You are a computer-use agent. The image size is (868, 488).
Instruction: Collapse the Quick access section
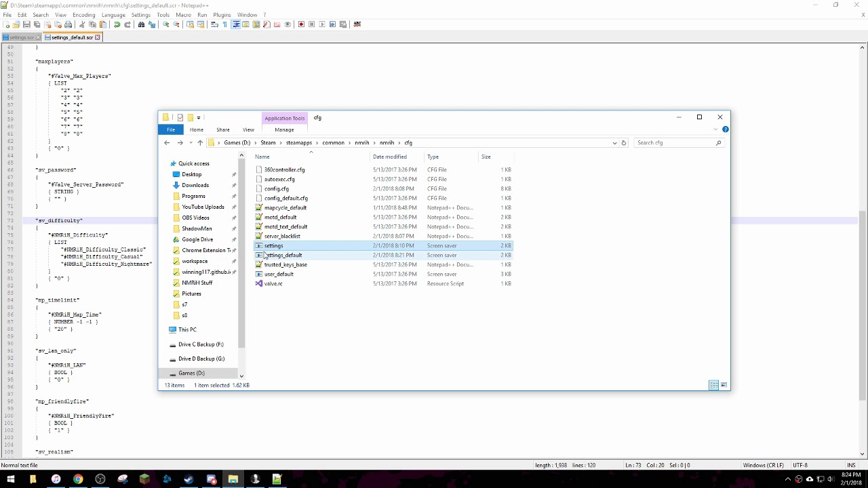(167, 163)
